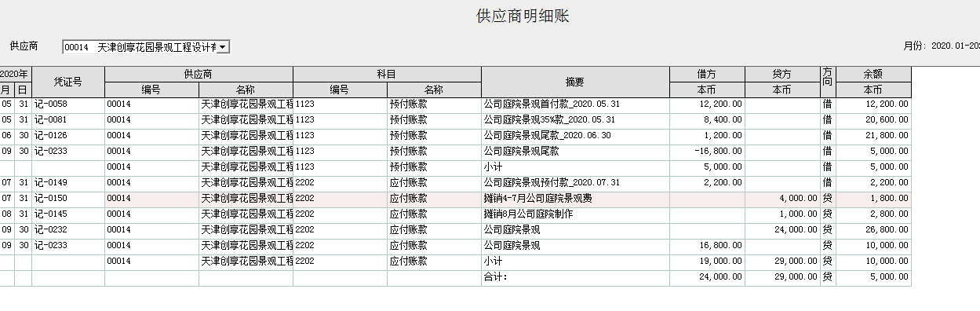Click the 24,000.00 credit amount cell
The image size is (980, 311).
[782, 229]
